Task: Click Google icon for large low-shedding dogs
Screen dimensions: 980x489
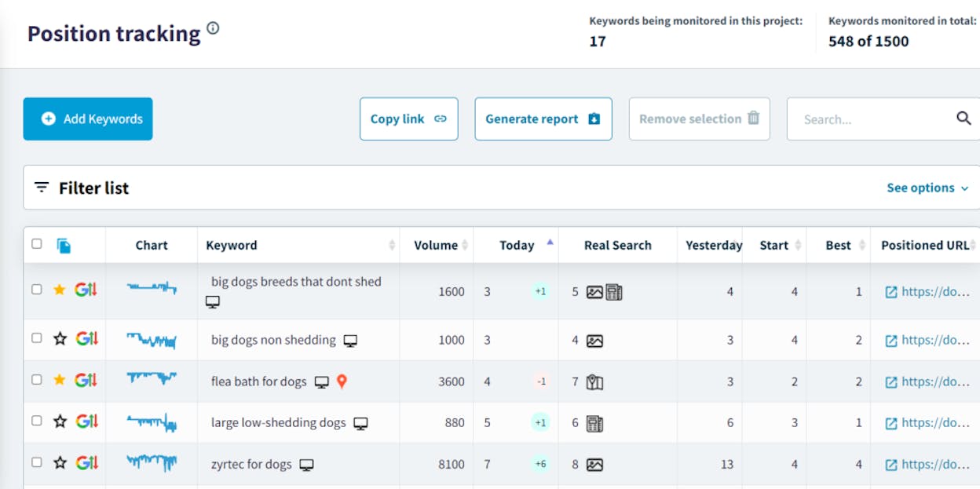Action: (x=86, y=421)
